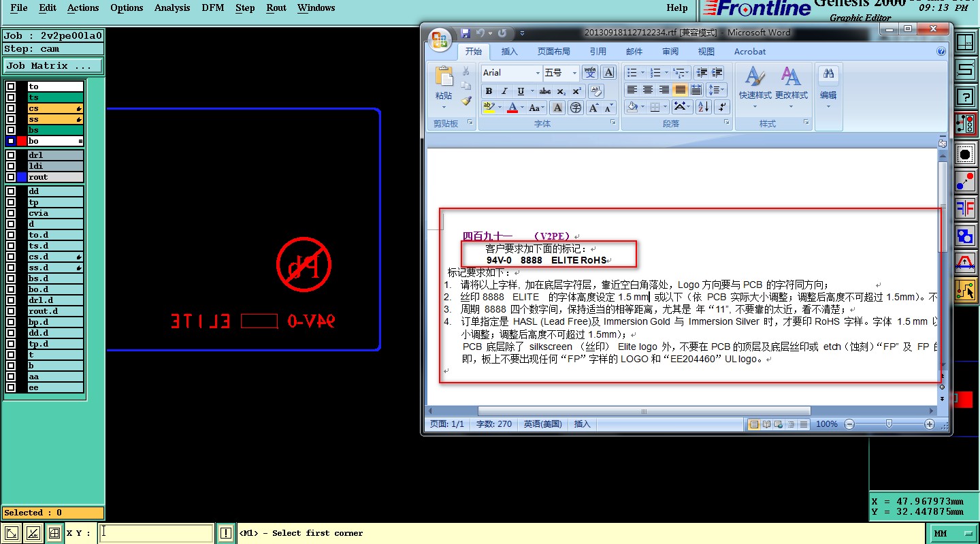Click the Word zoom slider handle
Viewport: 980px width, 544px height.
click(889, 424)
